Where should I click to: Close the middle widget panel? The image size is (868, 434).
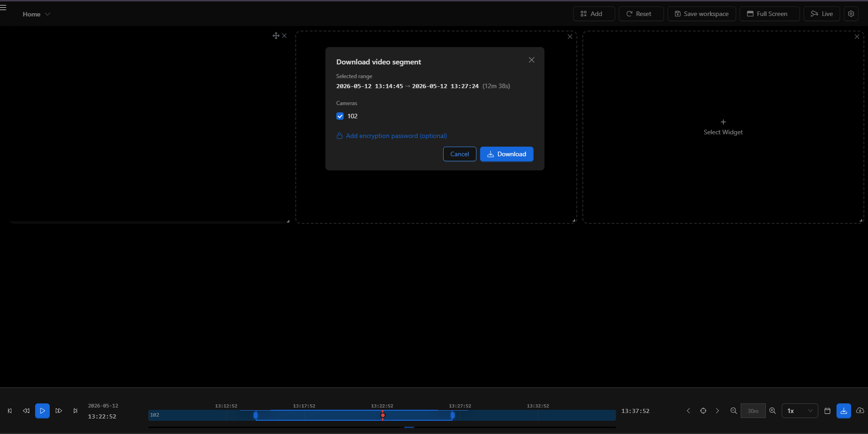pyautogui.click(x=570, y=37)
